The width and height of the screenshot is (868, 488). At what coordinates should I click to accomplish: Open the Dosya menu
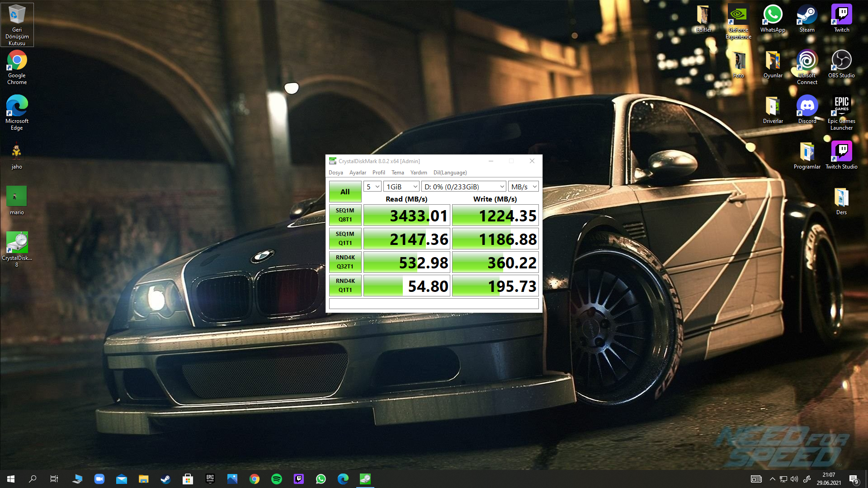(x=335, y=173)
